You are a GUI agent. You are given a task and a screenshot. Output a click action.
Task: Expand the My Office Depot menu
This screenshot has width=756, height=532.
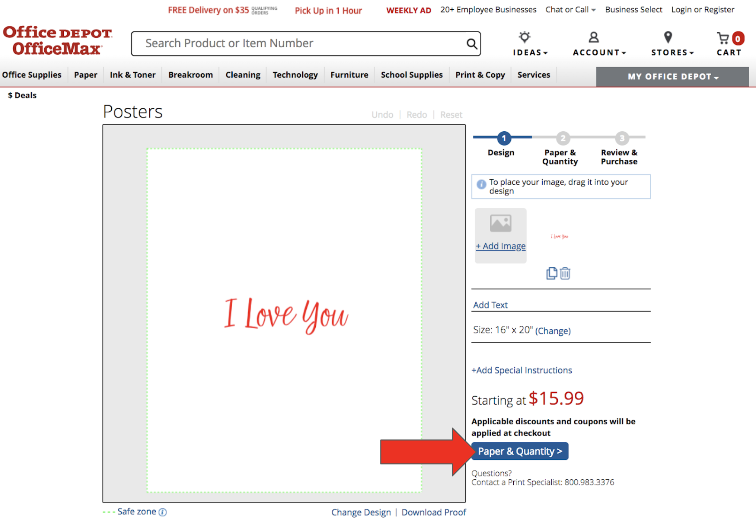point(672,77)
